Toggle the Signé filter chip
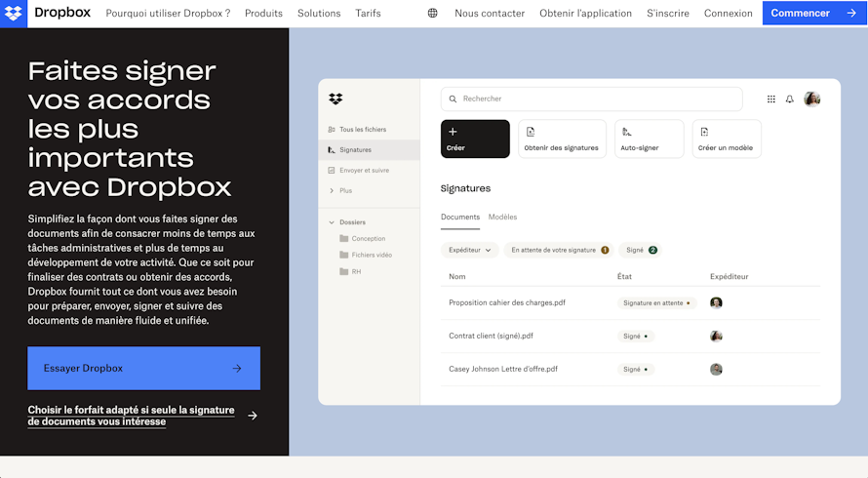This screenshot has width=868, height=478. point(641,250)
